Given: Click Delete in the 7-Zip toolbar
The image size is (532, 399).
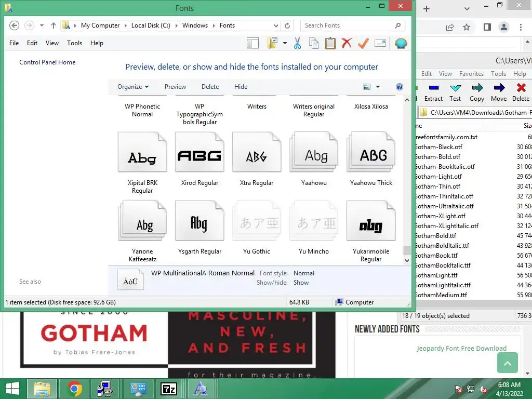Looking at the screenshot, I should pos(521,93).
